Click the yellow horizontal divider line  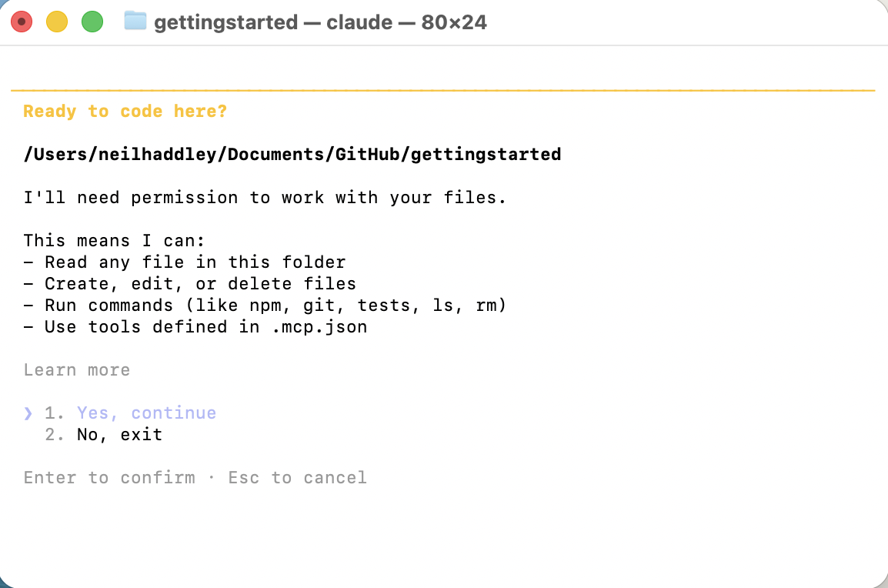[443, 91]
